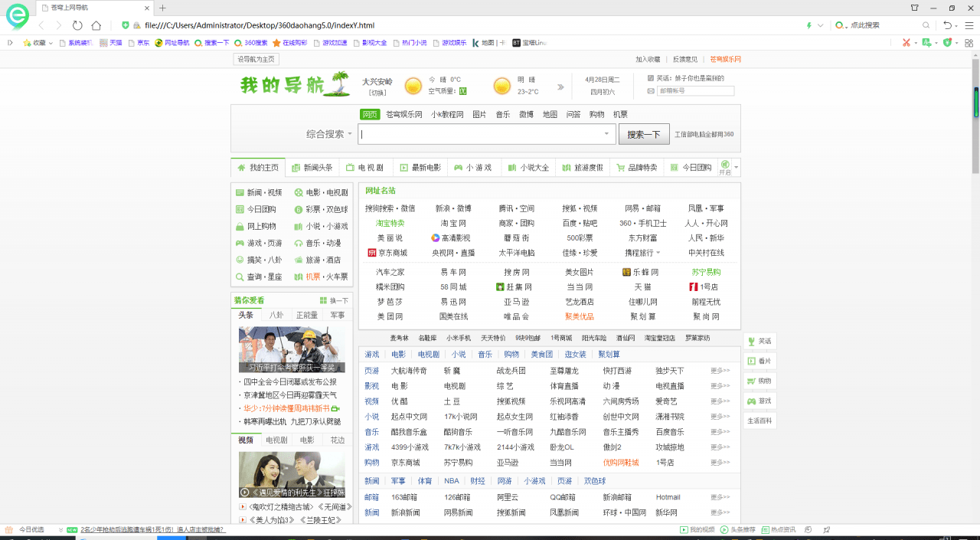
Task: Click the browser reload icon
Action: pyautogui.click(x=77, y=25)
